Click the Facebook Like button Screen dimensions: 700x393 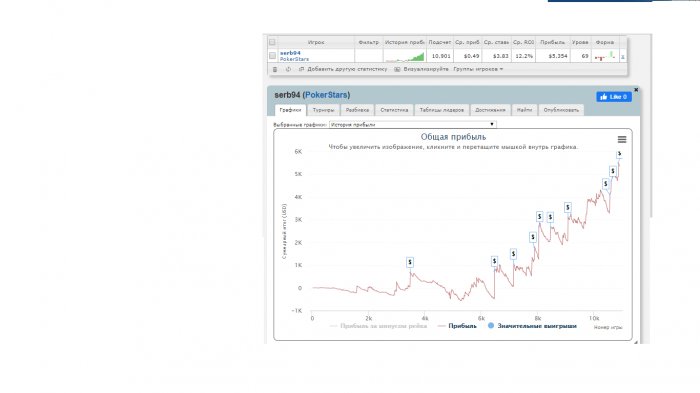click(614, 96)
